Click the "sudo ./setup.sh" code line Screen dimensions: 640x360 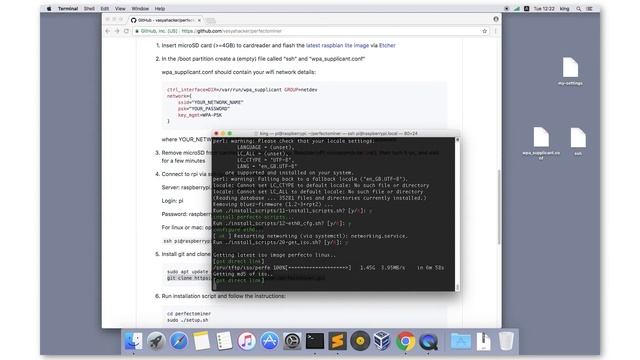pos(187,320)
